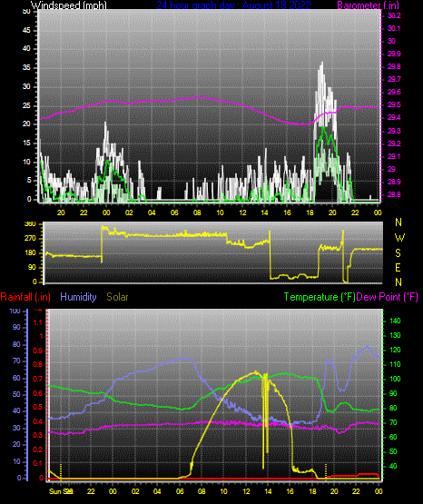Viewport: 423px width, 504px height.
Task: Click the "Windspeed (mph)" axis title
Action: [68, 5]
